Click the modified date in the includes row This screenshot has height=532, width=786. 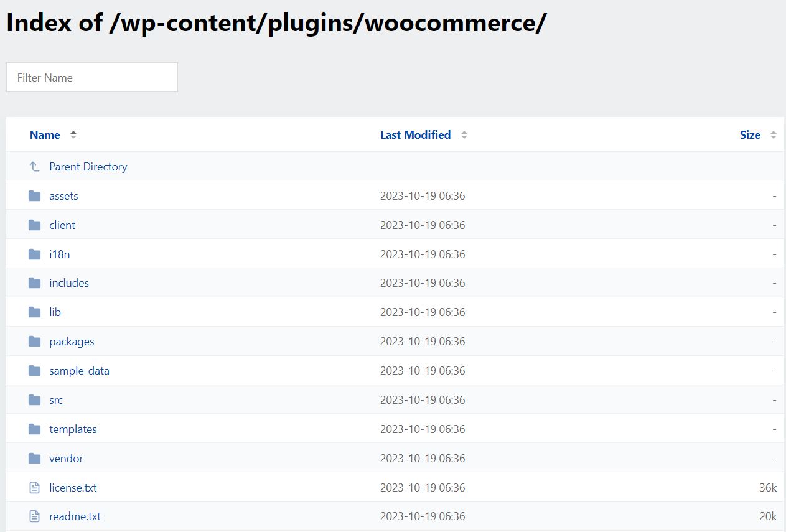(423, 283)
